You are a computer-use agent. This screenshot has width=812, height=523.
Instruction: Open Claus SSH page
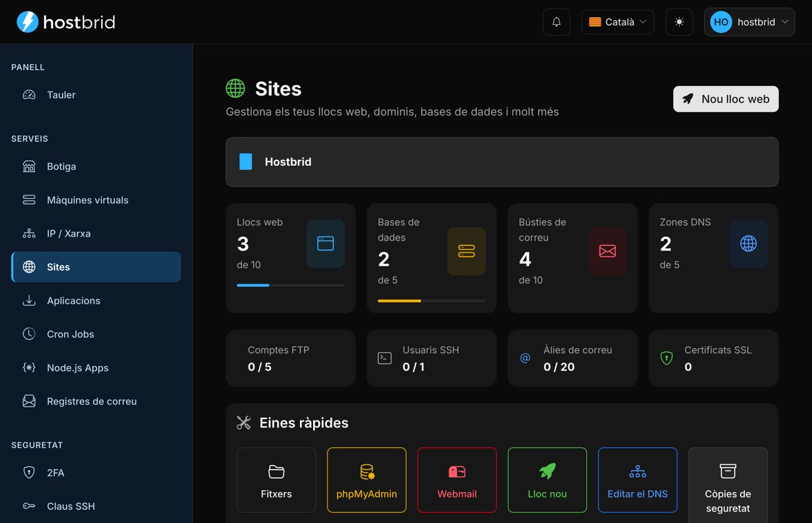pyautogui.click(x=96, y=506)
